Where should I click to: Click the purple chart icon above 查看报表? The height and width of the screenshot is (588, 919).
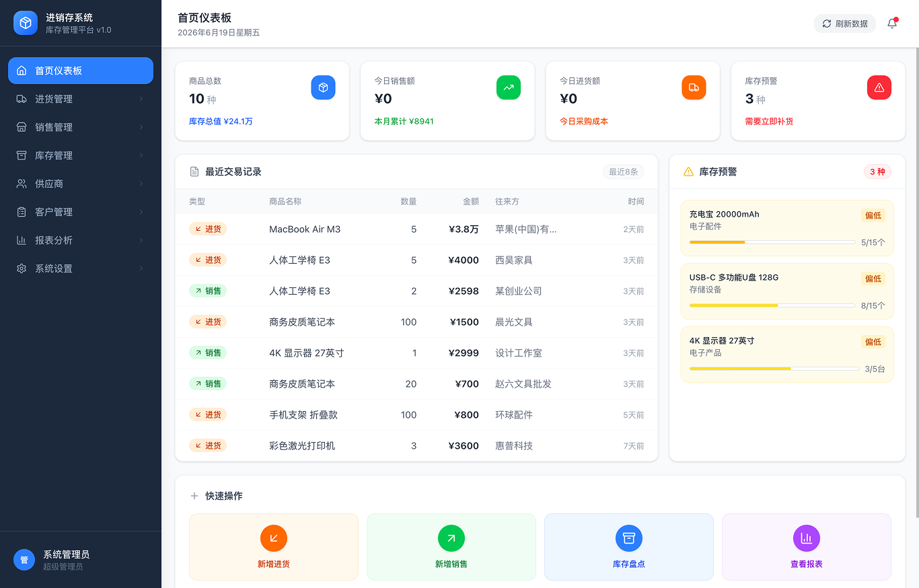(x=807, y=538)
